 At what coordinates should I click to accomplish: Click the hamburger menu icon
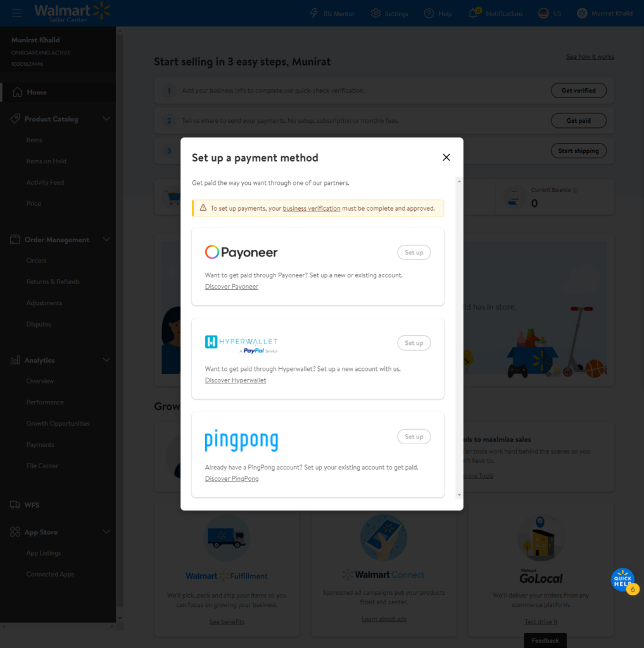click(17, 13)
